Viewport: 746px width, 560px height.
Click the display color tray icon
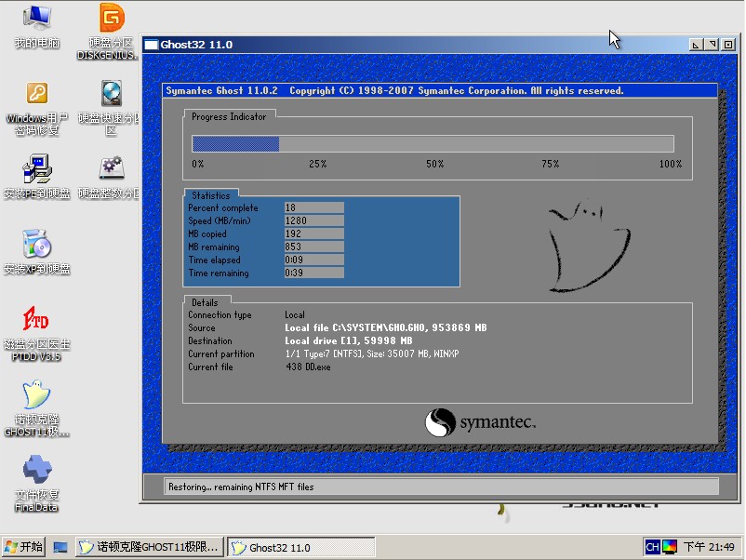[x=670, y=547]
